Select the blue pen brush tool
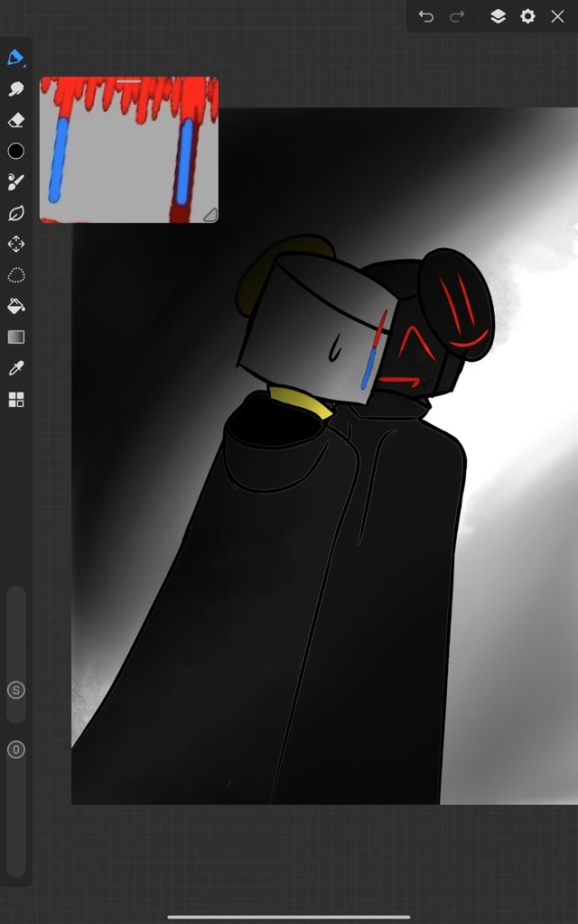This screenshot has height=924, width=578. (15, 58)
